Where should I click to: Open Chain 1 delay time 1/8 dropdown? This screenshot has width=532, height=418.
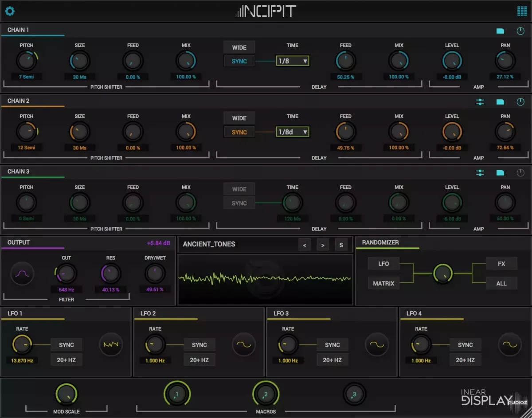(292, 61)
